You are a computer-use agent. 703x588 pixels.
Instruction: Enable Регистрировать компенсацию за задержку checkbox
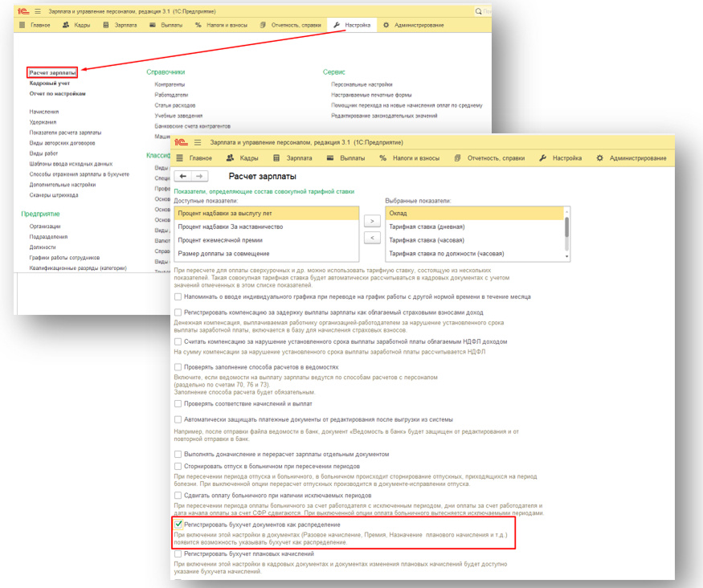click(x=178, y=312)
